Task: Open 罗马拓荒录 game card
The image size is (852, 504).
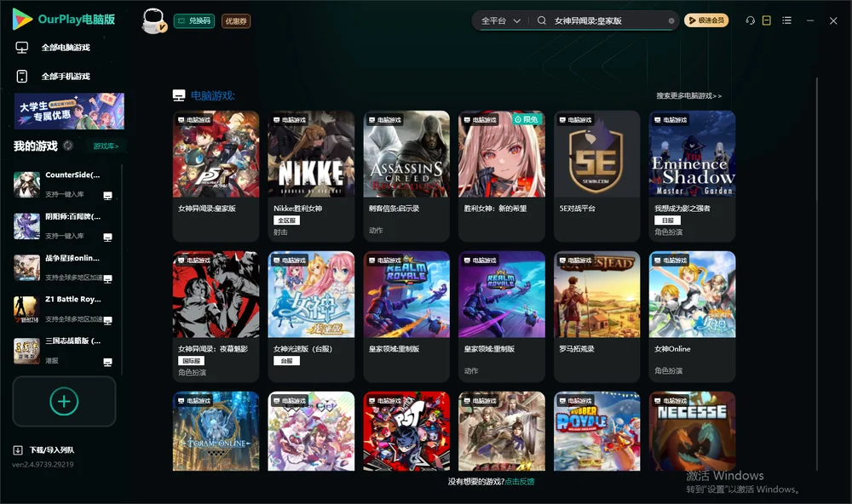Action: point(596,316)
